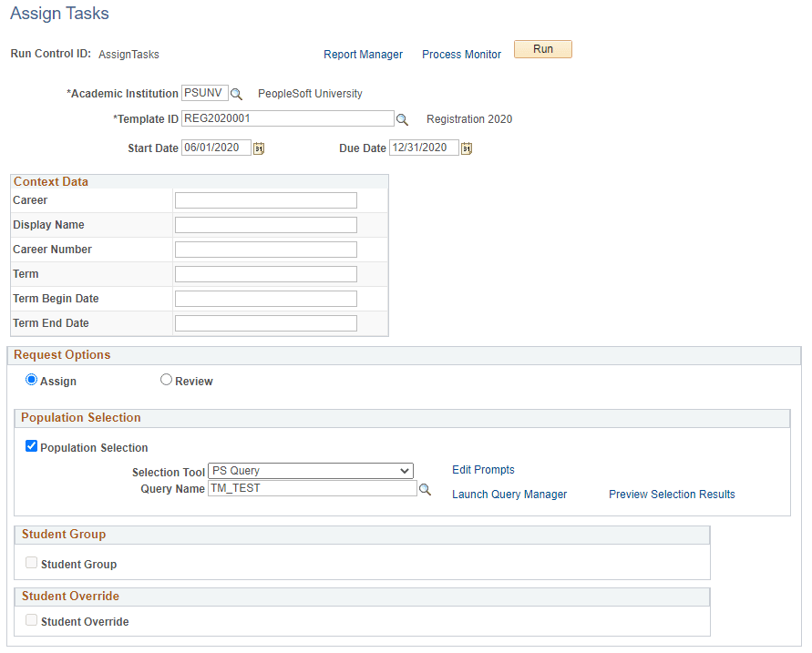The width and height of the screenshot is (812, 653).
Task: Open the Academic Institution lookup magnifier
Action: pyautogui.click(x=237, y=93)
